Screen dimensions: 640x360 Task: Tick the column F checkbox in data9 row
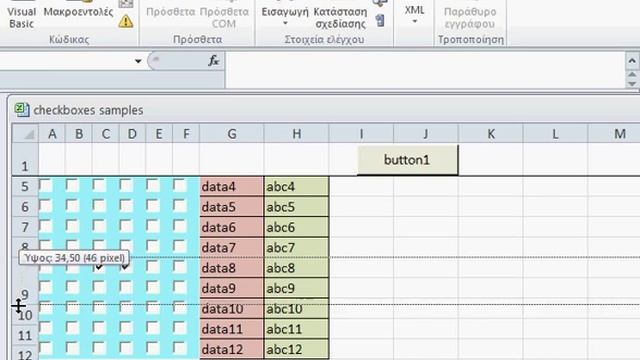[x=180, y=287]
